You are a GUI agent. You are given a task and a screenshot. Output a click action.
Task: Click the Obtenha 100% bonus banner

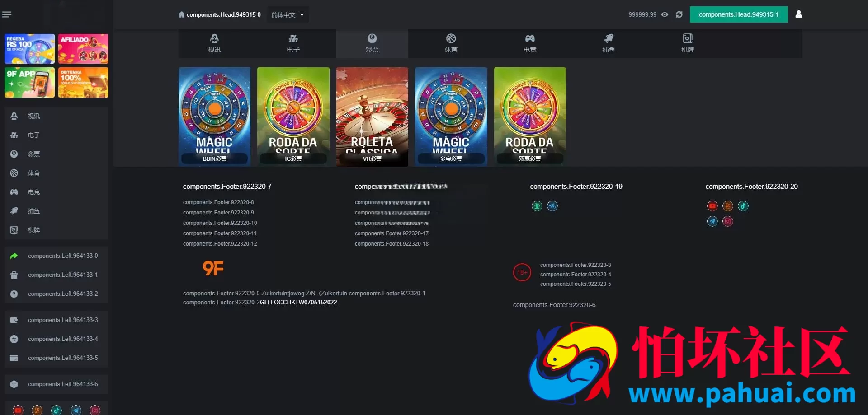83,83
